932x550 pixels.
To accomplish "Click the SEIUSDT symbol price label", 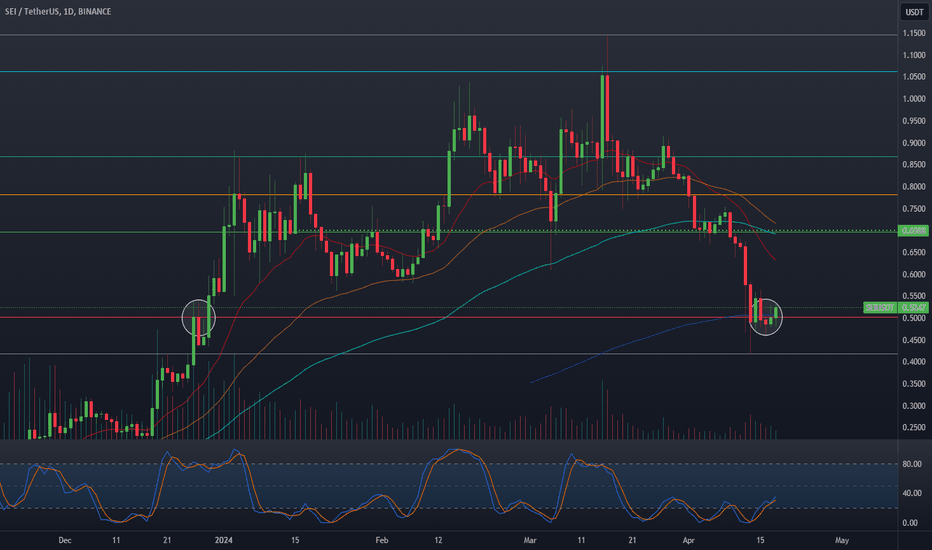I will [x=880, y=307].
